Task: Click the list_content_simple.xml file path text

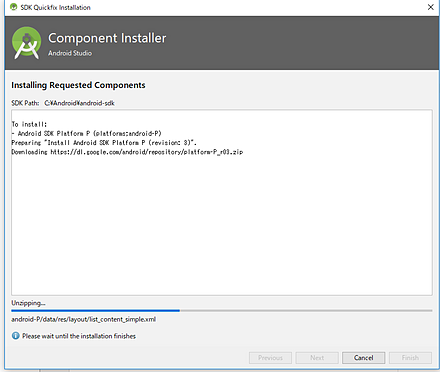Action: click(x=83, y=319)
